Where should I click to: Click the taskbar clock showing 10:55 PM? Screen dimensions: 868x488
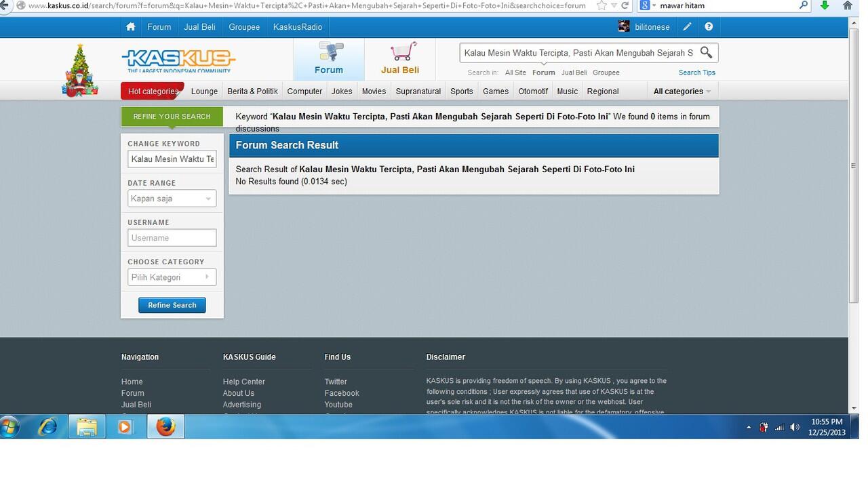click(827, 427)
